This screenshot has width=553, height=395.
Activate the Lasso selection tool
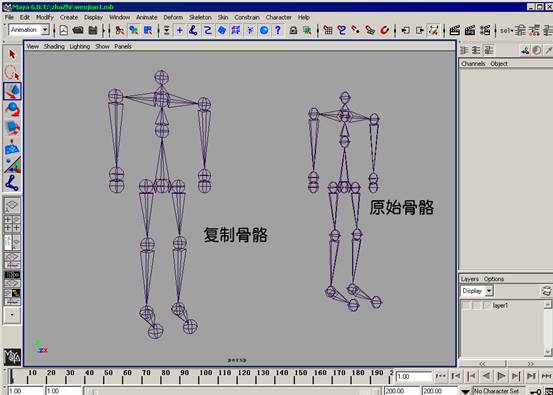point(12,73)
